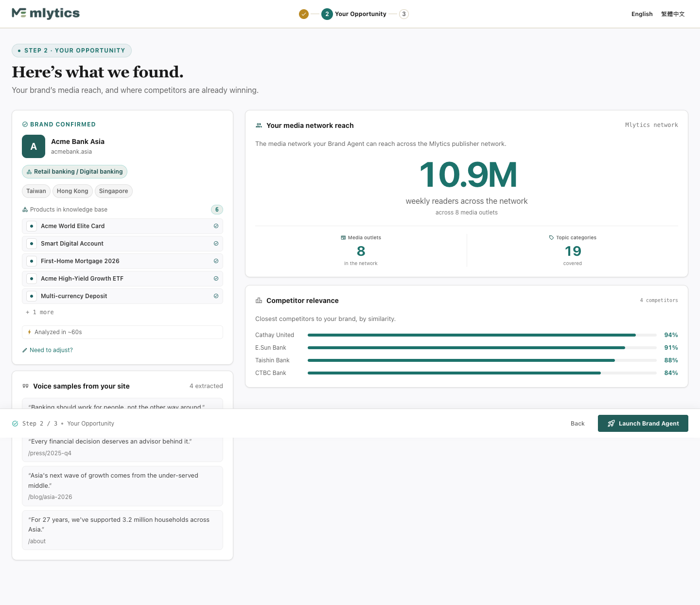Go to step 3 in the progress indicator

pyautogui.click(x=403, y=14)
